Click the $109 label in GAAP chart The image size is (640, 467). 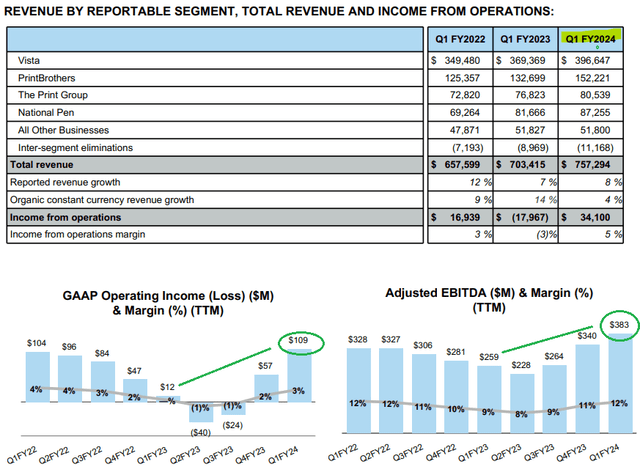[x=298, y=340]
